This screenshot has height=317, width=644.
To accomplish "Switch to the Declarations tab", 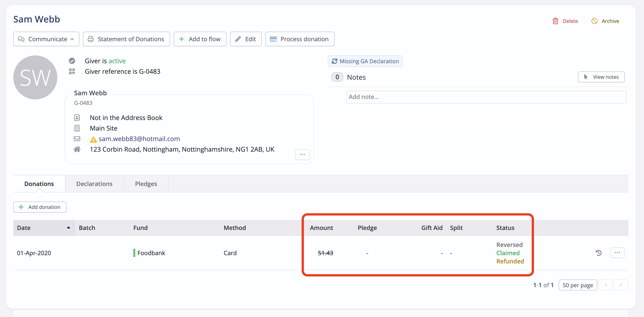I will coord(94,184).
